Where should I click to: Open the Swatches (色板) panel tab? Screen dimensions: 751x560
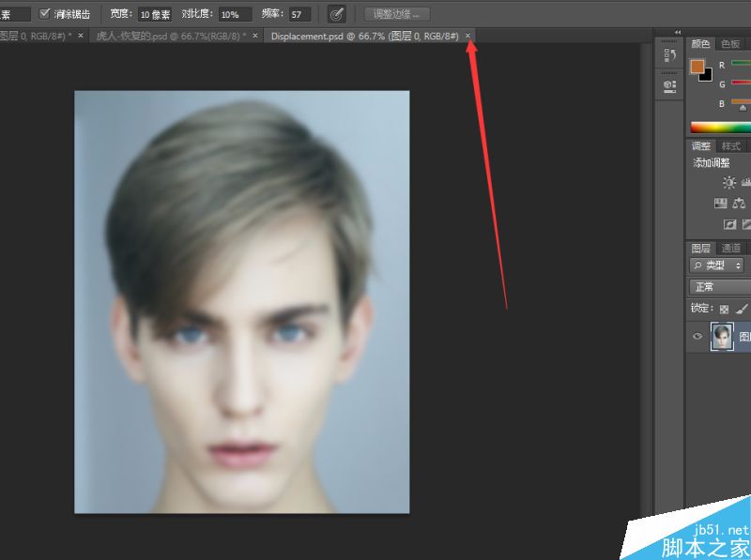[730, 44]
